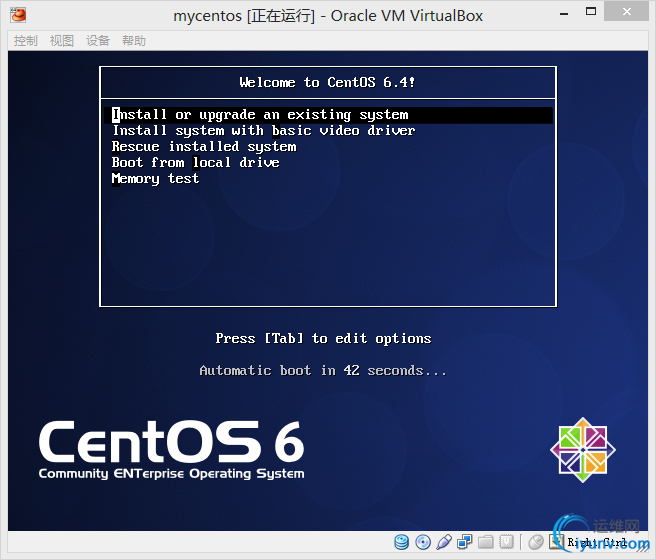656x560 pixels.
Task: Click the 'Right Ctrl' host key label
Action: 597,542
